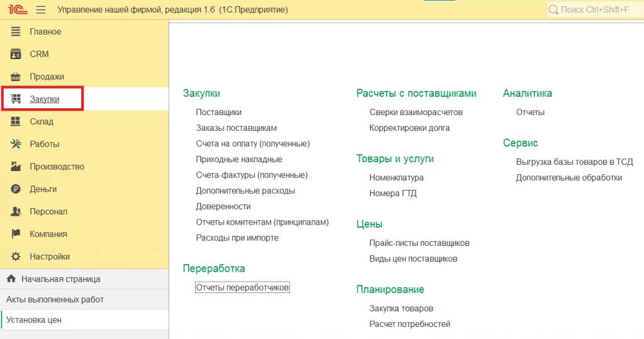Click the search magnifier icon
The height and width of the screenshot is (339, 644).
[553, 9]
